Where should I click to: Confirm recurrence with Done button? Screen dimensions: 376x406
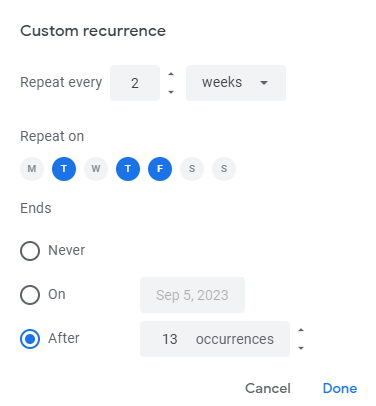(x=340, y=388)
